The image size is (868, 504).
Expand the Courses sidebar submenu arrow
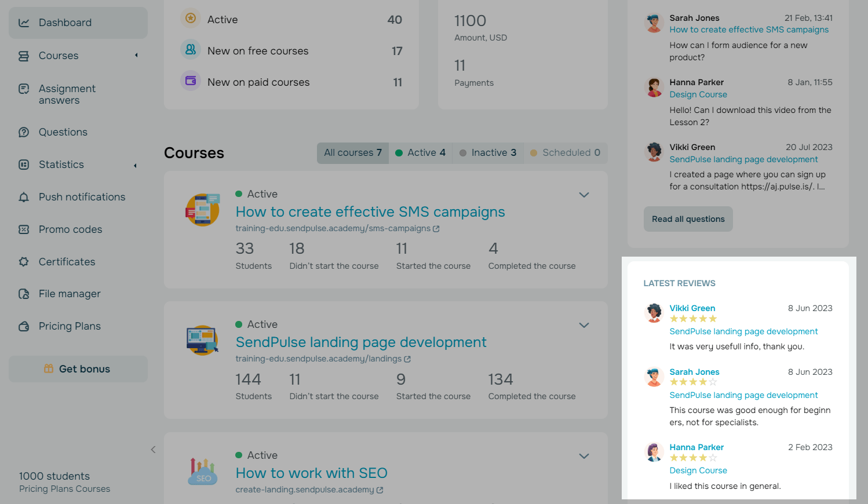[x=136, y=56]
